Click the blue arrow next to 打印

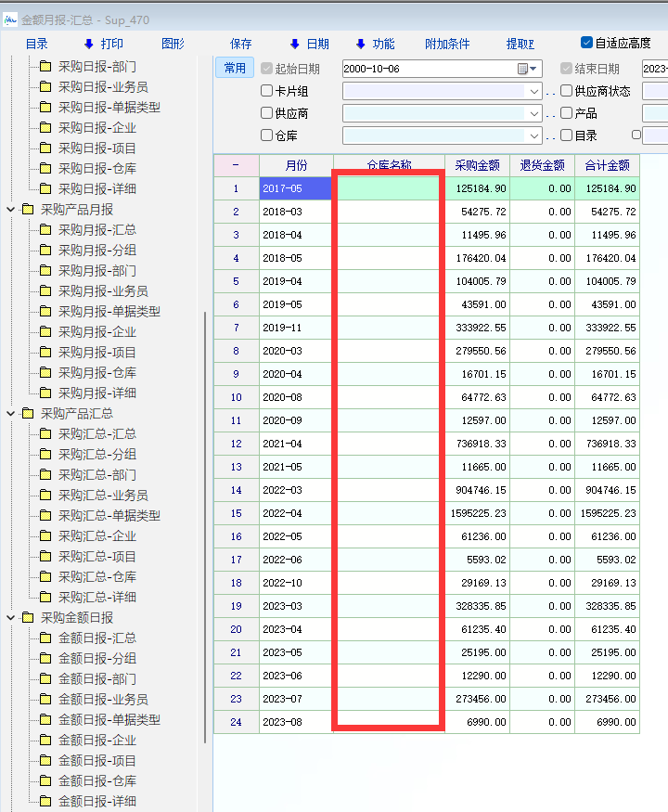point(89,44)
